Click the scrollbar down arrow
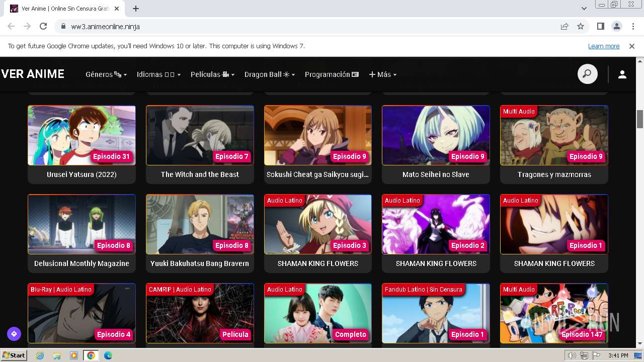Screen dimensions: 644x362 click(640, 344)
